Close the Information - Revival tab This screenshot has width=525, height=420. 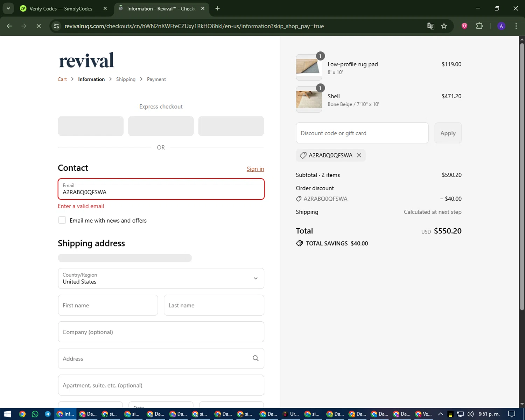click(x=203, y=8)
